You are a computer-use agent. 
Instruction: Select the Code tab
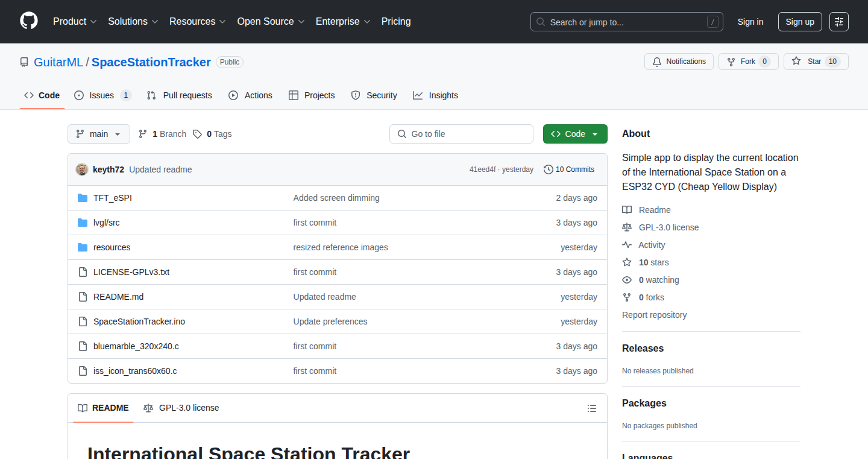(42, 95)
